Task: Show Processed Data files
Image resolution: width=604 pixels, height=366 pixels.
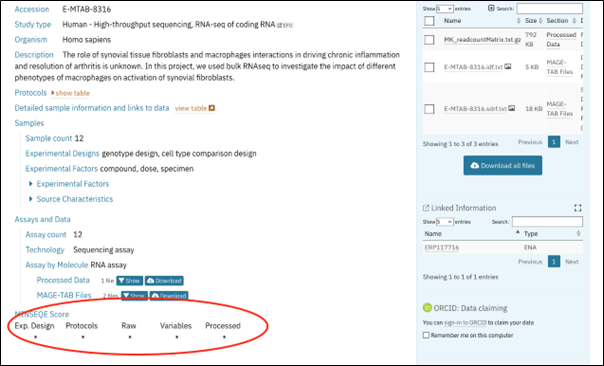Action: 129,281
